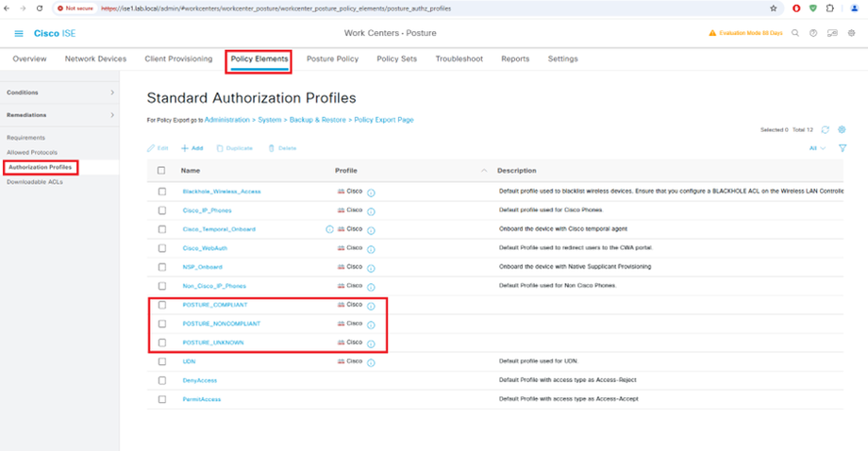
Task: Check the POSTURE_COMPLIANT row checkbox
Action: (x=162, y=305)
